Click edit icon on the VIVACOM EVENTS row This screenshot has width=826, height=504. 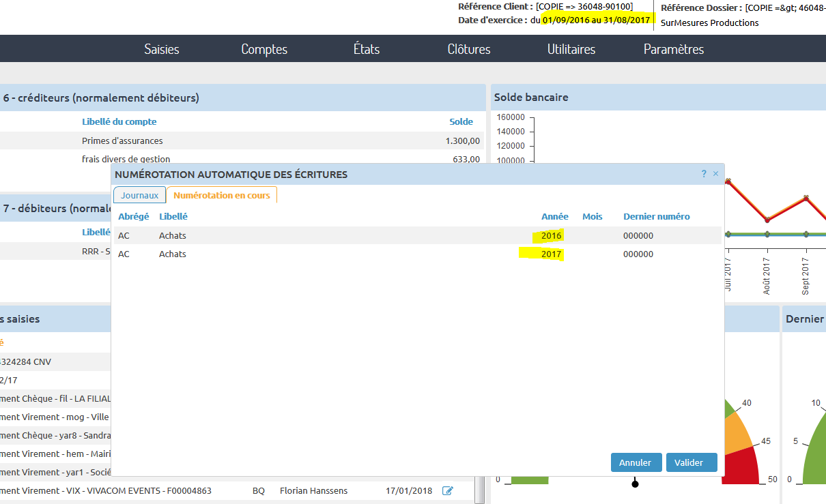(448, 490)
